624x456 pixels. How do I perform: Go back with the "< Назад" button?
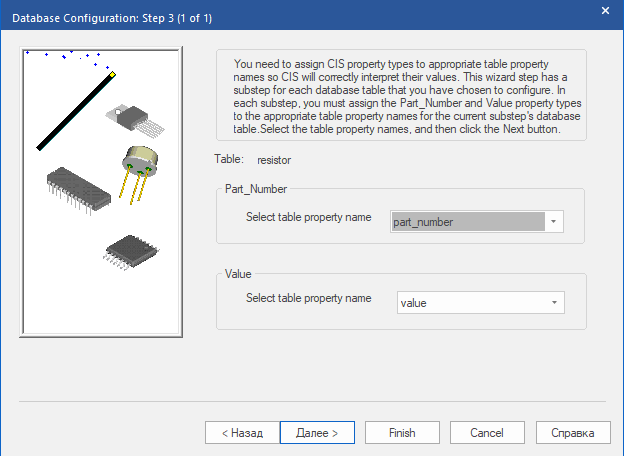pos(234,432)
